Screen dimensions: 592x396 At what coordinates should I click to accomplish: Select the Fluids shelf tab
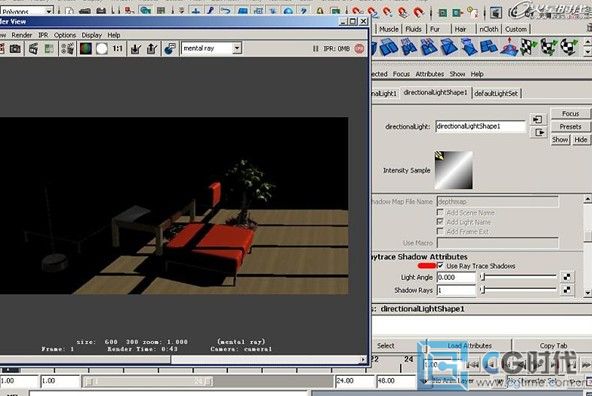(413, 29)
